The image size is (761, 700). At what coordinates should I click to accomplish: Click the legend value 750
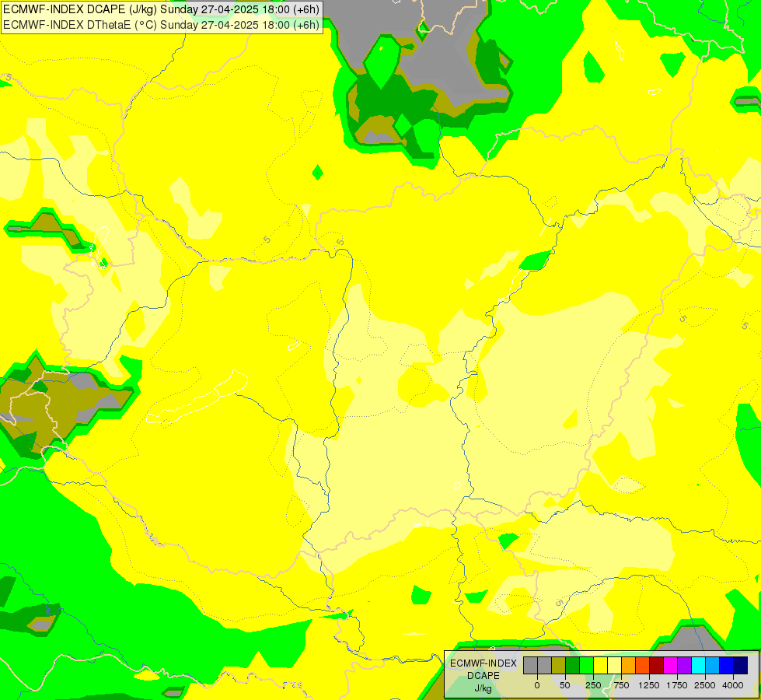(621, 685)
